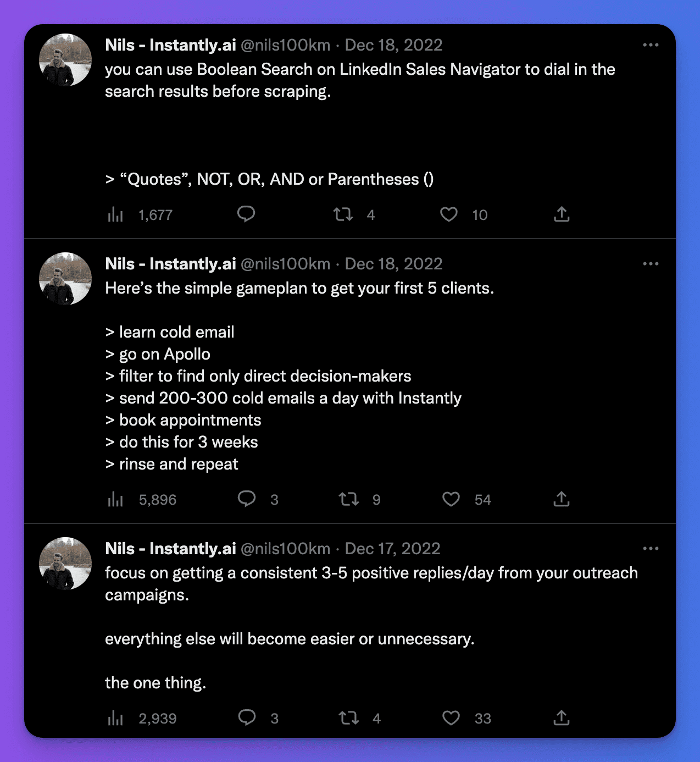Screen dimensions: 700x762
Task: Retweet the positive replies/day tweet
Action: [x=349, y=718]
